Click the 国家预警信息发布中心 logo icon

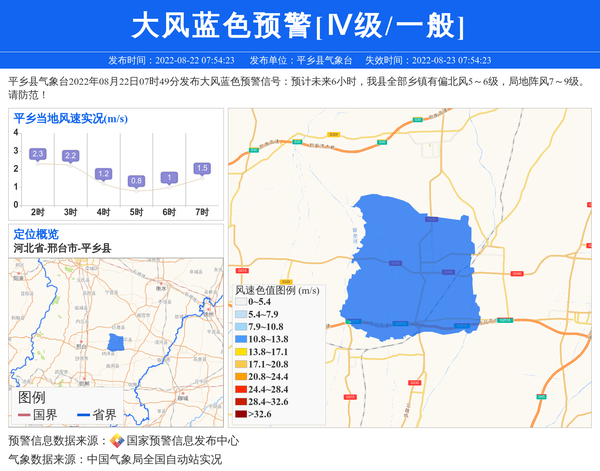tap(117, 441)
